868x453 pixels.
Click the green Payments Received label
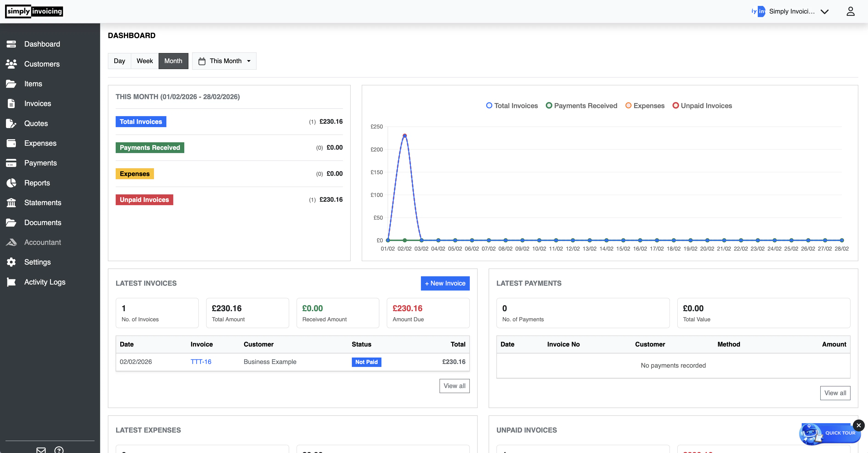150,148
